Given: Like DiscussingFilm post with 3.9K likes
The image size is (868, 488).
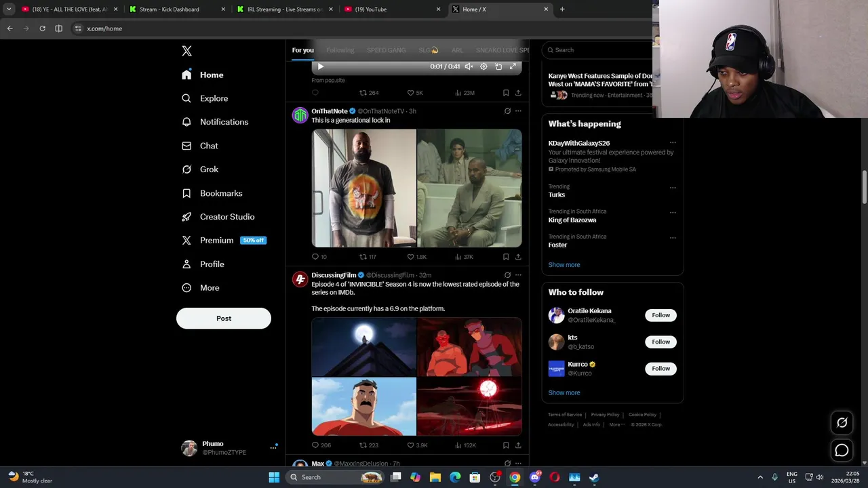Looking at the screenshot, I should [x=417, y=445].
